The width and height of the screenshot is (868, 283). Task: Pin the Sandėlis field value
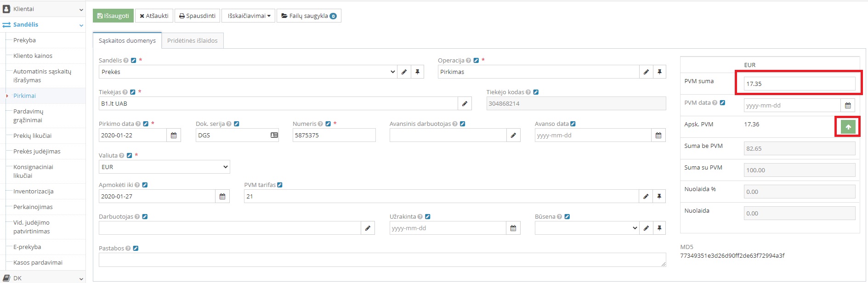pos(417,72)
